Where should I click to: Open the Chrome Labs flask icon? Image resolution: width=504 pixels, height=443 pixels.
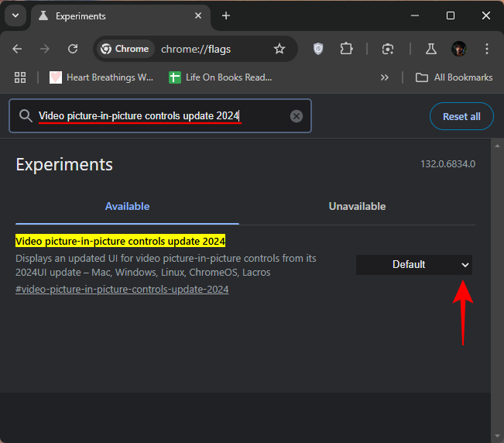click(431, 49)
